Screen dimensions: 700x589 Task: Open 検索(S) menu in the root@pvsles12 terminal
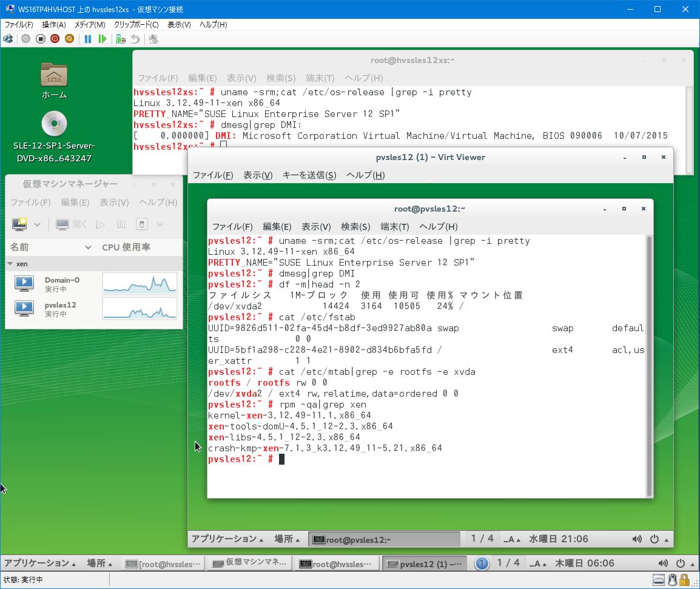point(356,227)
